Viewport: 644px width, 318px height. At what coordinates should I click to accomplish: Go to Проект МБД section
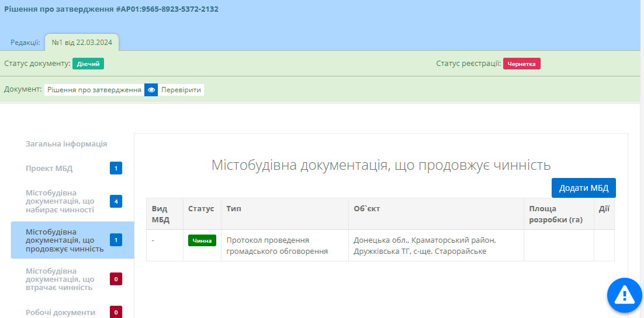point(49,169)
